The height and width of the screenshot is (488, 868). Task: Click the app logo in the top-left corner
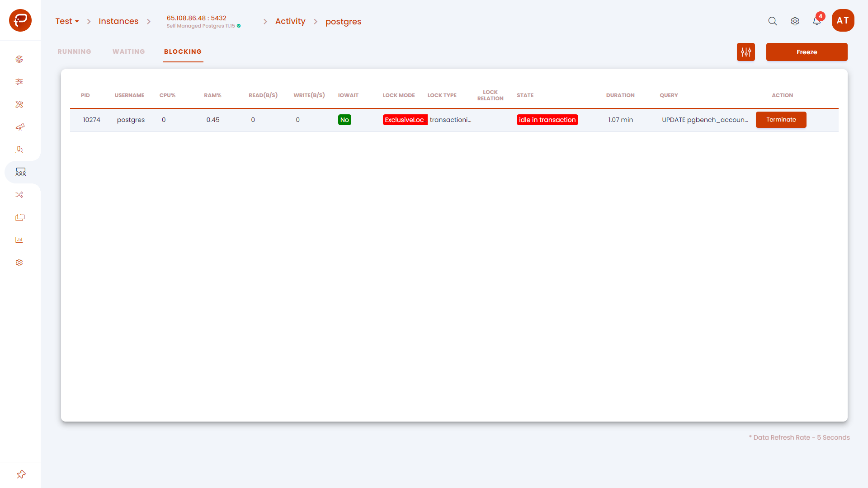pyautogui.click(x=20, y=20)
